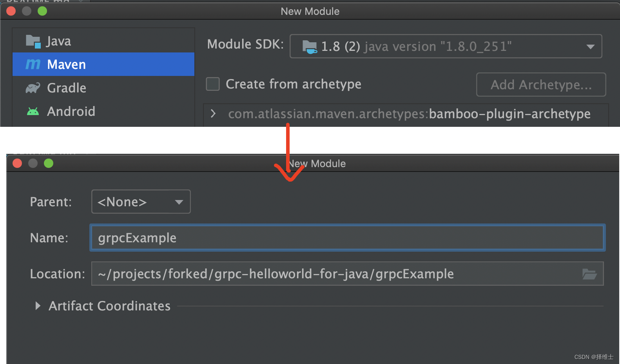Select the com.atlassian.maven.archetypes:bamboo-plugin-archetype row
Image resolution: width=620 pixels, height=364 pixels.
click(406, 114)
